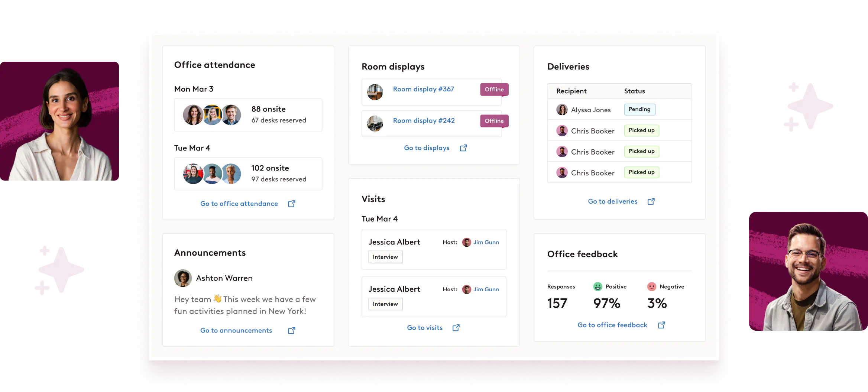Open Room display #242
This screenshot has width=868, height=392.
[x=424, y=121]
